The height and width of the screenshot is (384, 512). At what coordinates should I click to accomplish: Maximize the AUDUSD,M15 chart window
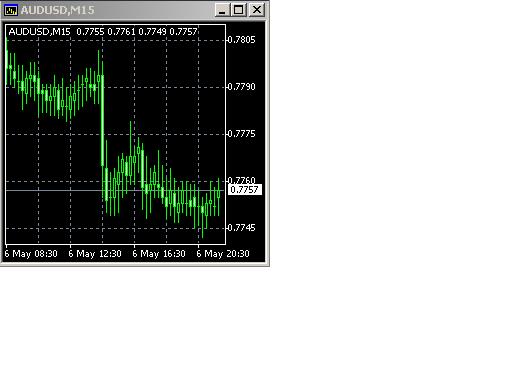239,10
